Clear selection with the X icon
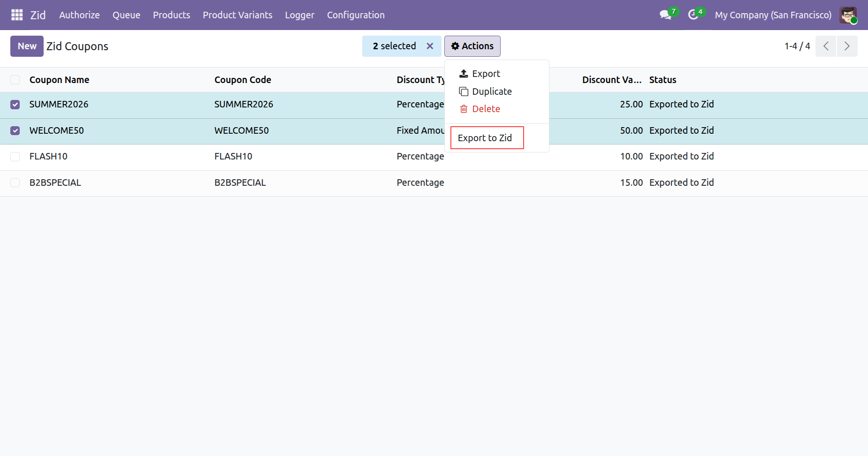 click(430, 46)
